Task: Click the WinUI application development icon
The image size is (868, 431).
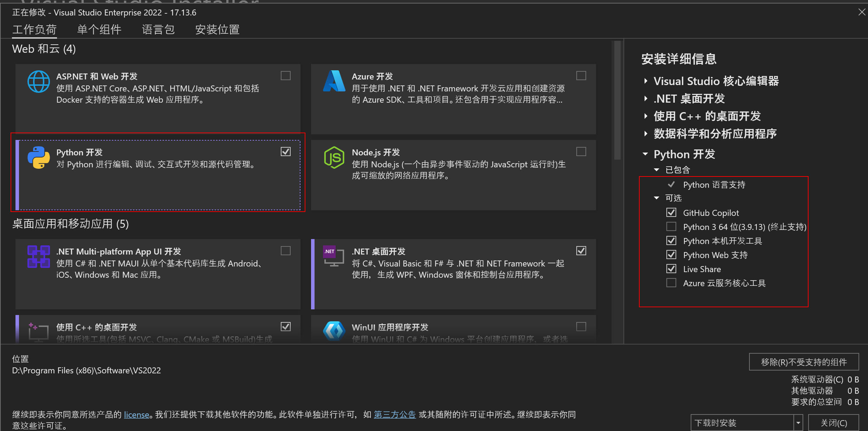Action: [334, 331]
